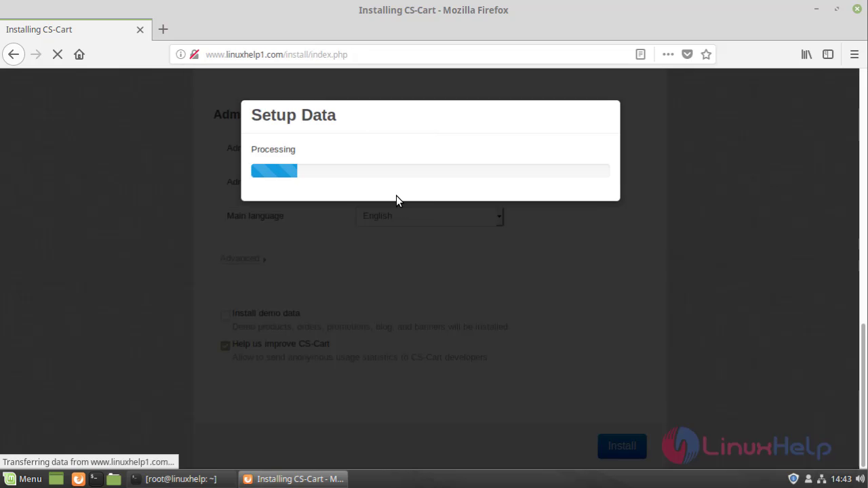Toggle the Install demo data checkbox
This screenshot has height=488, width=868.
click(225, 315)
